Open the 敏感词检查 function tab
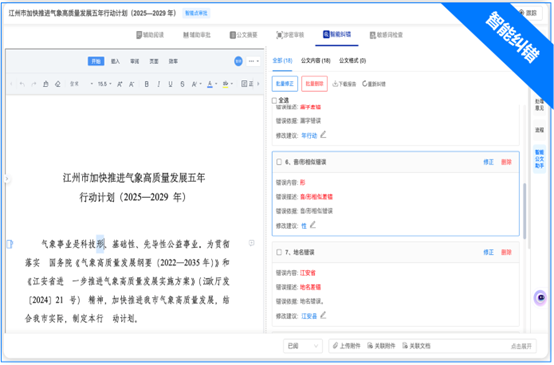This screenshot has width=554, height=365. coord(386,35)
